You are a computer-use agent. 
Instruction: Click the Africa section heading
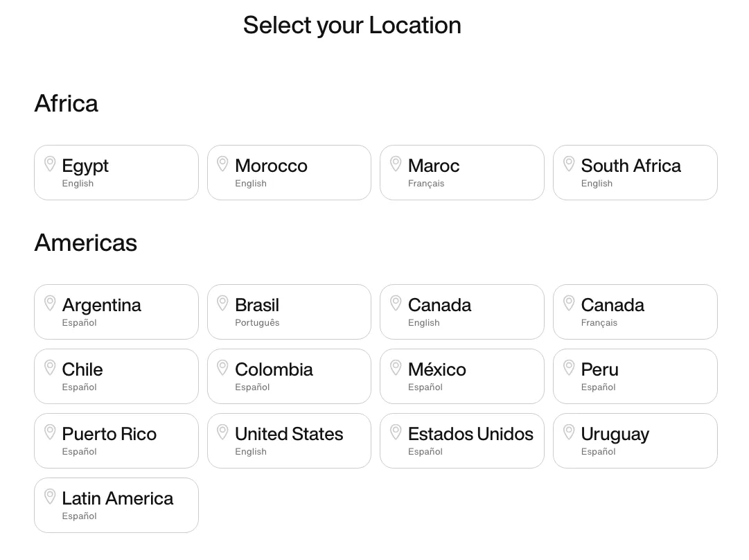coord(66,103)
